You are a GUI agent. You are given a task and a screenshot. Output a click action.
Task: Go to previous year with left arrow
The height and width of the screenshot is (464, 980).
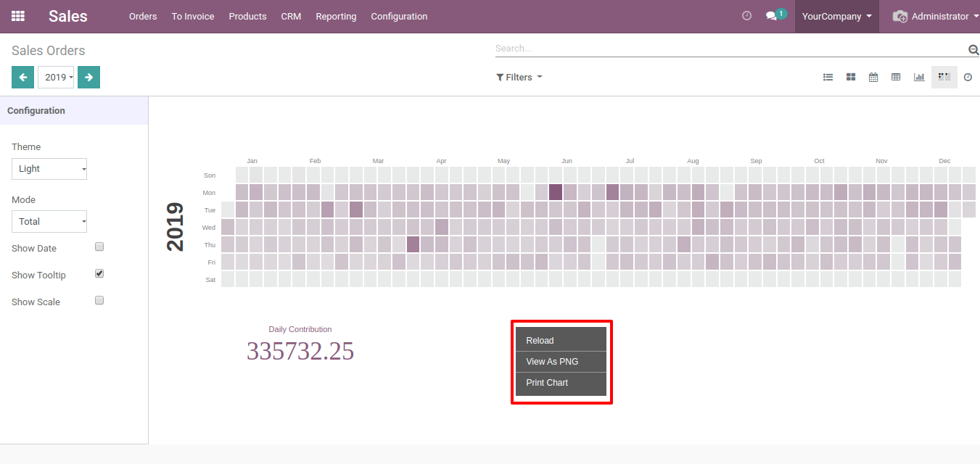click(x=22, y=78)
